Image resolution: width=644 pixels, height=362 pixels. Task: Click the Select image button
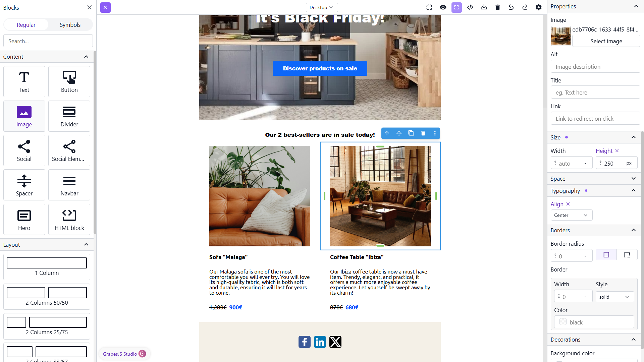[606, 41]
